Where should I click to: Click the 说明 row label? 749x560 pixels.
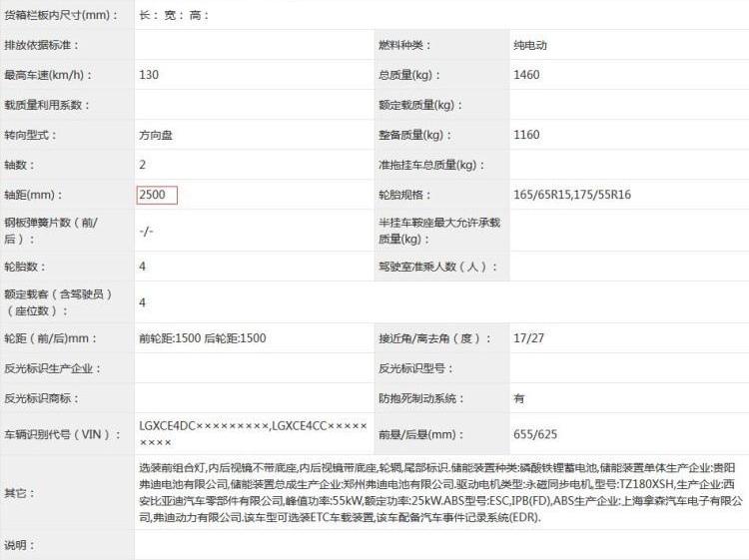coord(19,545)
